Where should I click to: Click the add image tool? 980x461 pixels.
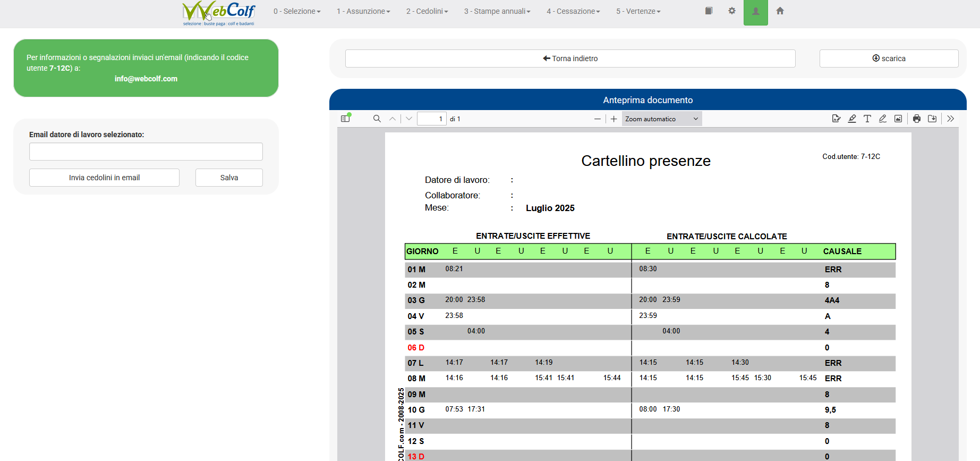click(898, 119)
